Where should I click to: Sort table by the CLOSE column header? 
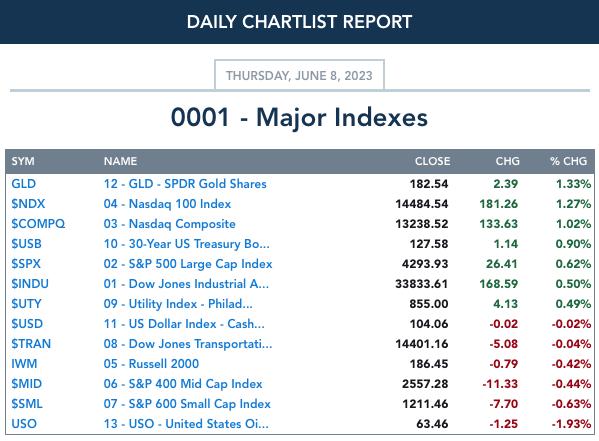432,161
